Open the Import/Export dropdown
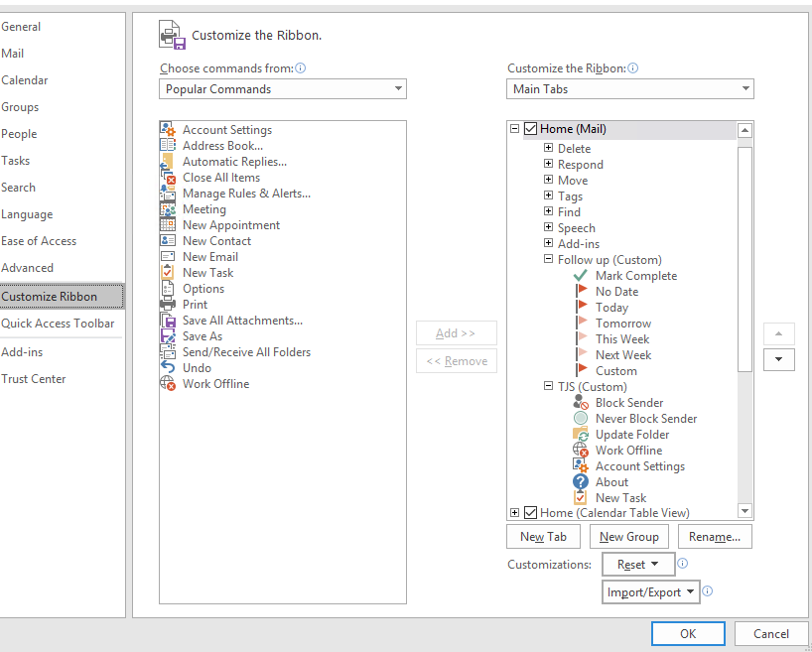Viewport: 812px width, 652px height. click(650, 591)
